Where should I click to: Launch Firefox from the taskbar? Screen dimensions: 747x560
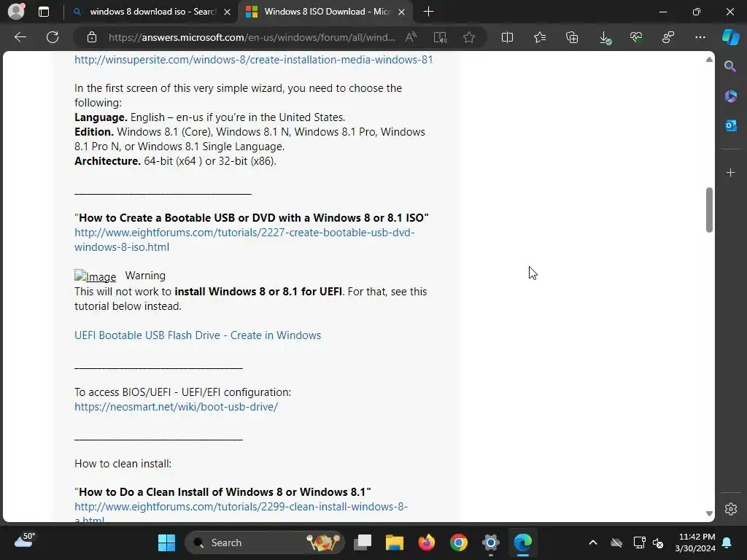[426, 542]
